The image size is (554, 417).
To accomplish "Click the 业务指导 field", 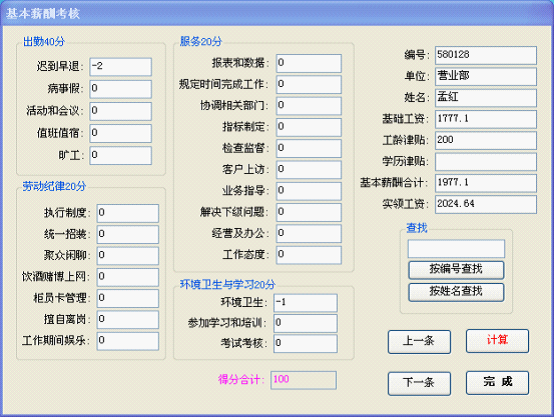I will (x=309, y=191).
